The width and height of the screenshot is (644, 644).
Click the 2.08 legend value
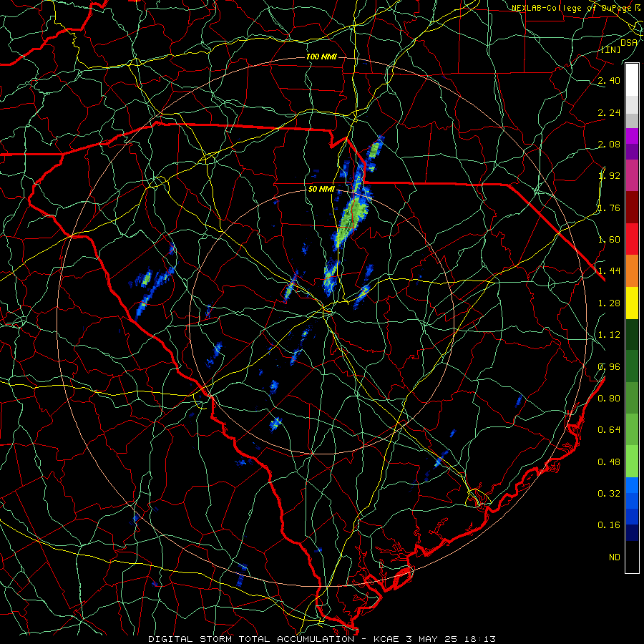tap(609, 144)
